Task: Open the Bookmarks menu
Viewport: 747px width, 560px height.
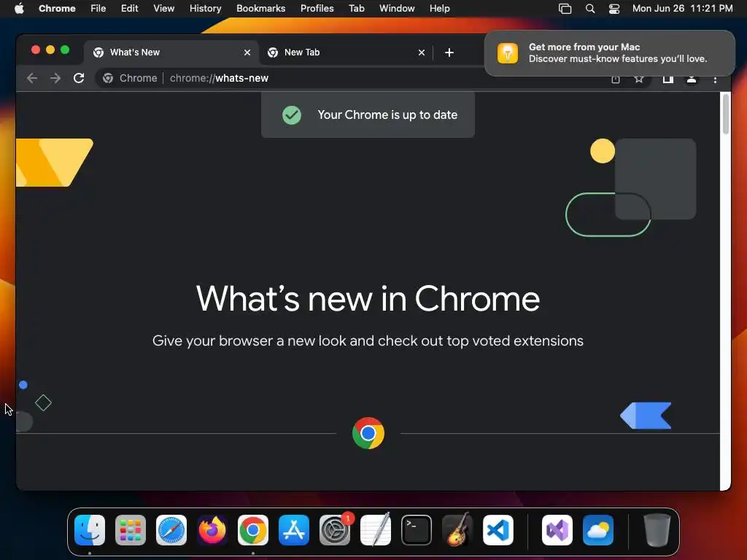Action: [260, 9]
